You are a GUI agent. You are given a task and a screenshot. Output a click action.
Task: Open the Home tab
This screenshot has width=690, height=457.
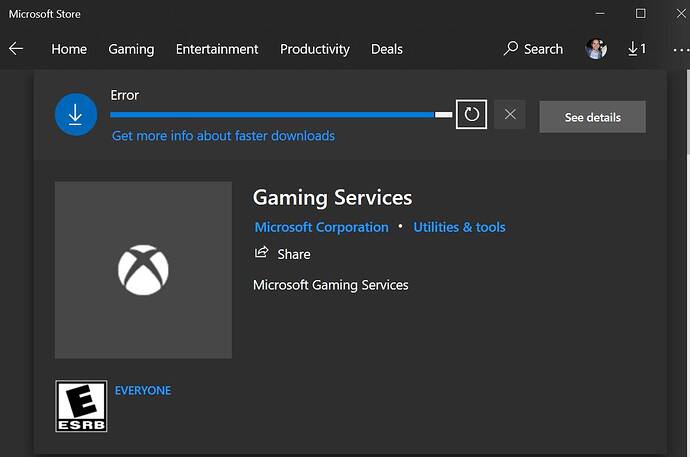point(69,49)
